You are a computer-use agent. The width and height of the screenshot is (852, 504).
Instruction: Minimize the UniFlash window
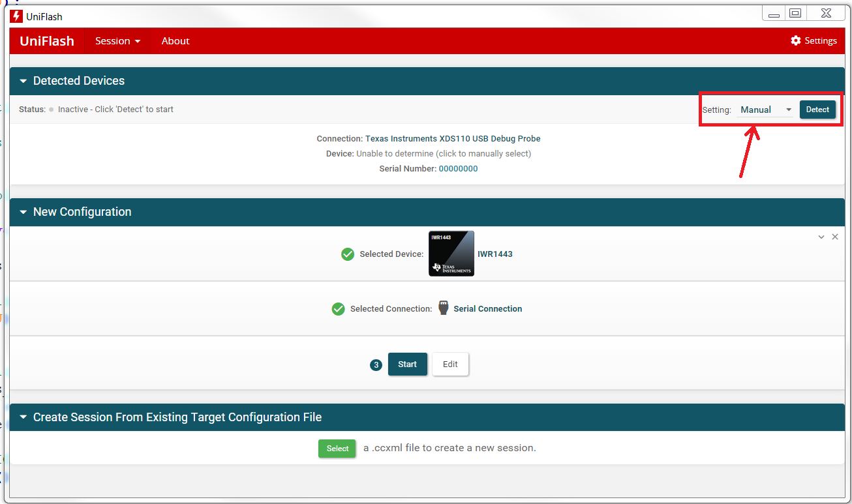774,14
